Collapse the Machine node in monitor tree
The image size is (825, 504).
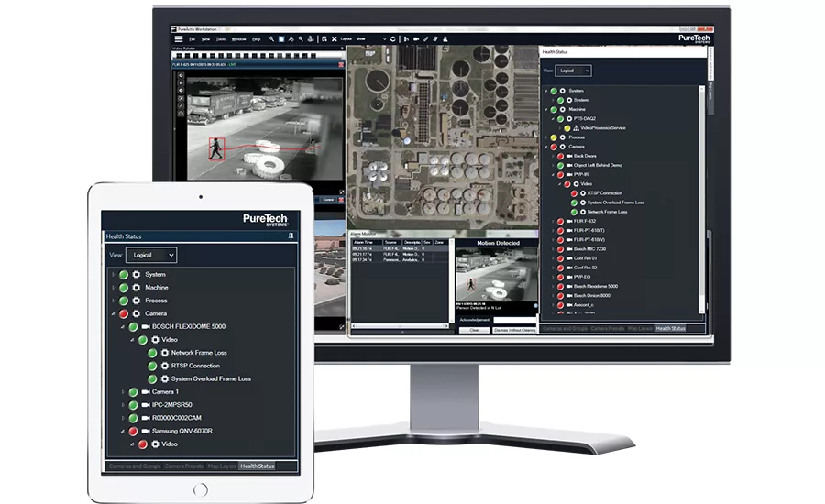[546, 109]
